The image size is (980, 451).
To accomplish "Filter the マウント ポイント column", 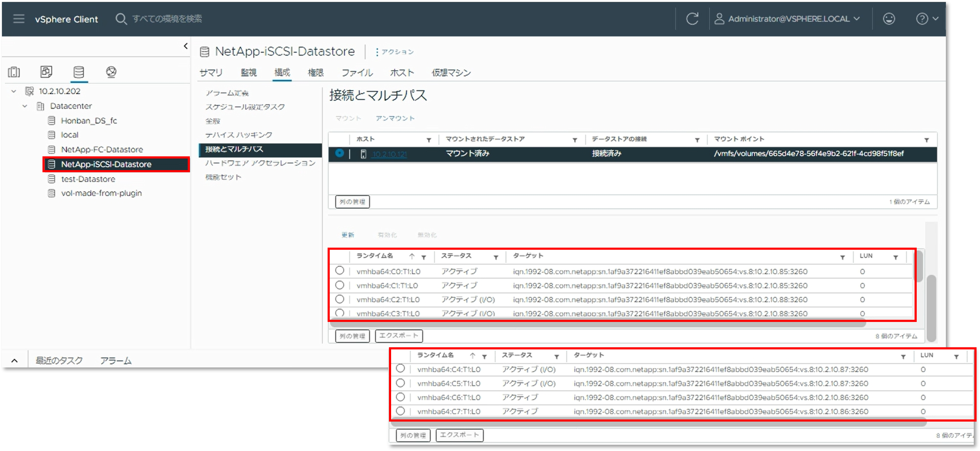I will click(927, 140).
